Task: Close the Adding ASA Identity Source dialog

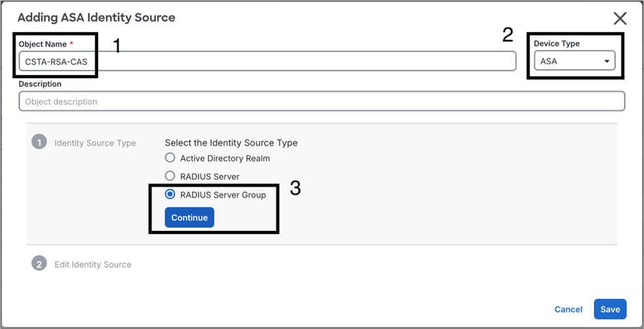Action: click(620, 18)
